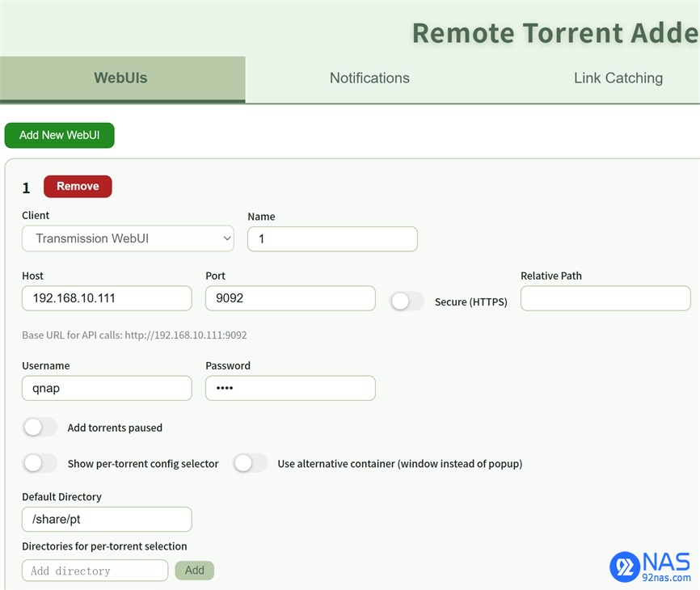The height and width of the screenshot is (590, 700).
Task: Focus the Host field with 192.168.10.111
Action: (x=107, y=298)
